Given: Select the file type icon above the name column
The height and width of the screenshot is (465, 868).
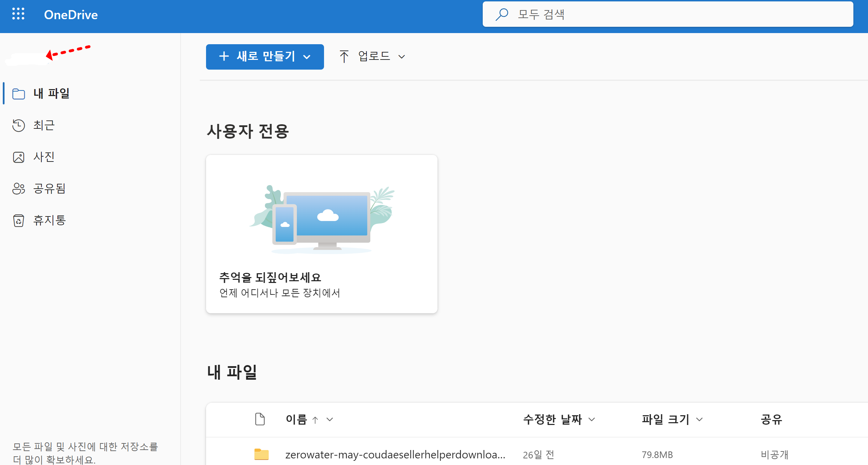Looking at the screenshot, I should [259, 419].
